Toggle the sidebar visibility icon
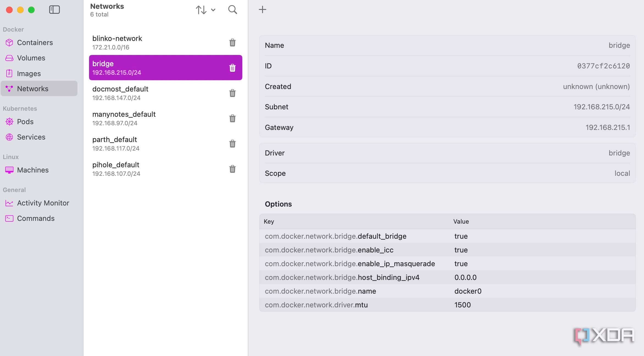 click(54, 10)
